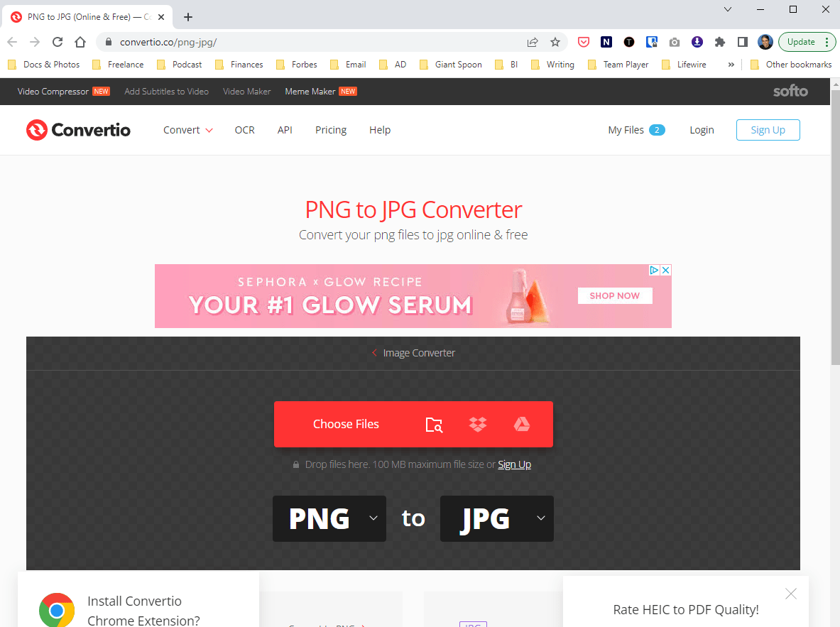
Task: Click Login
Action: point(702,130)
